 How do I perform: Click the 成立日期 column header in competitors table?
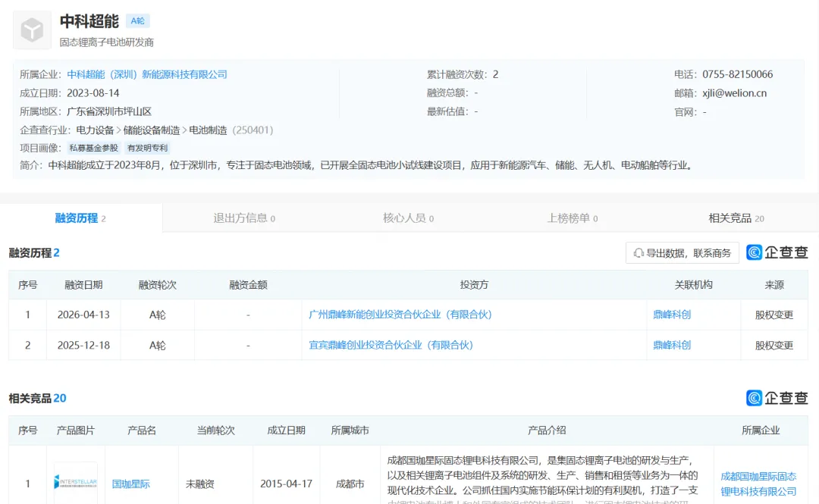pos(286,430)
